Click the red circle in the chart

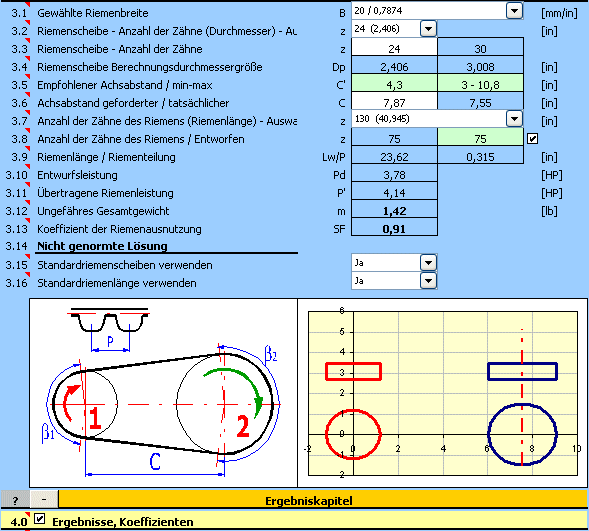tap(353, 434)
